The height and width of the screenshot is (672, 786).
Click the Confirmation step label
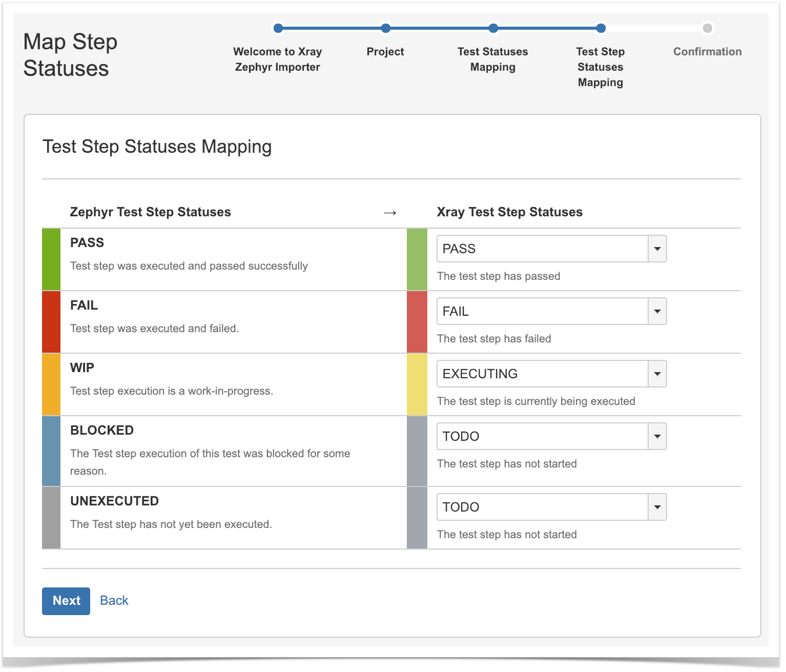point(708,52)
